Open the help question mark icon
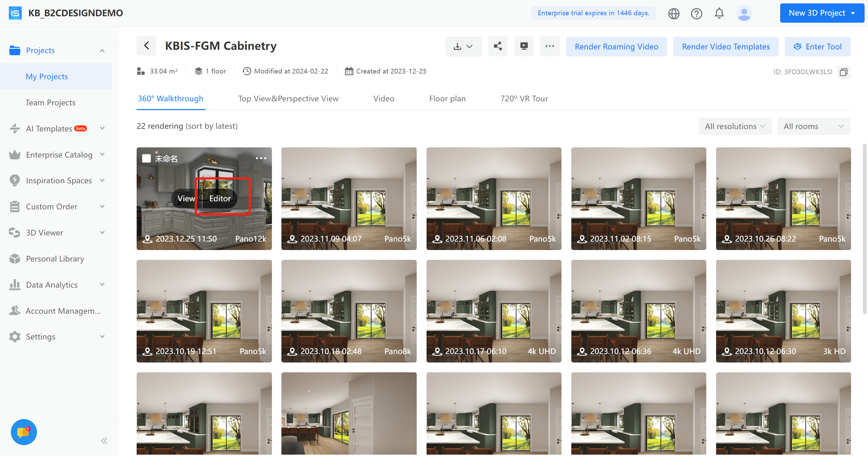The height and width of the screenshot is (456, 868). (x=696, y=14)
